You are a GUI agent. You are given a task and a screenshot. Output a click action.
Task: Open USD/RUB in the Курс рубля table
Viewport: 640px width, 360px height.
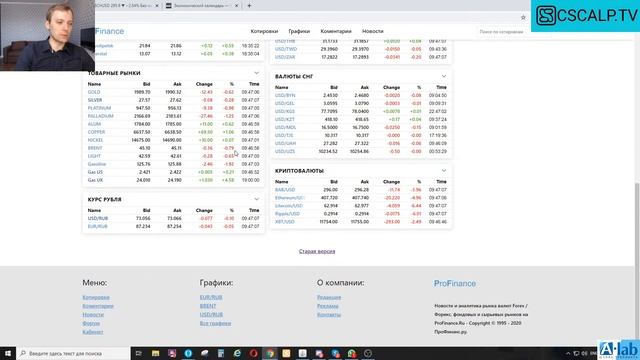[98, 218]
